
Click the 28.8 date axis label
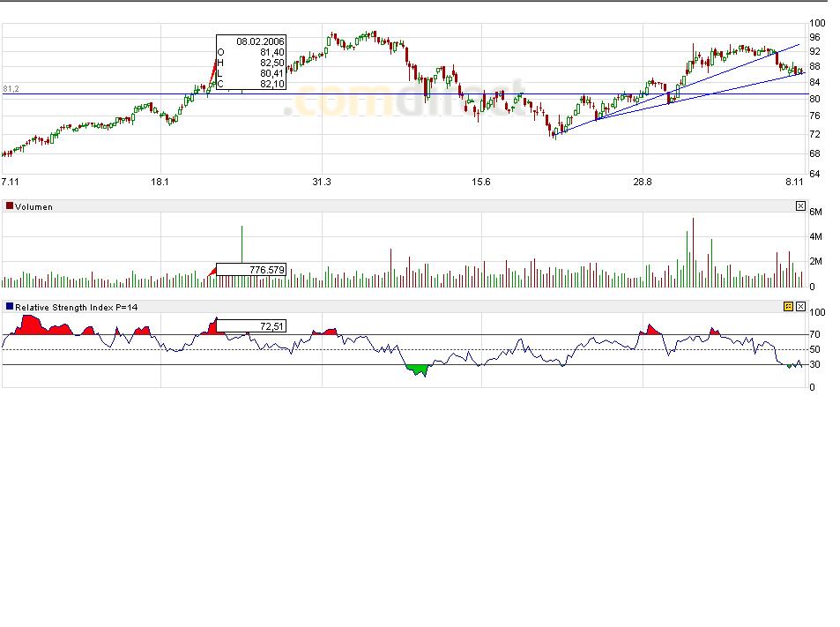[x=643, y=182]
